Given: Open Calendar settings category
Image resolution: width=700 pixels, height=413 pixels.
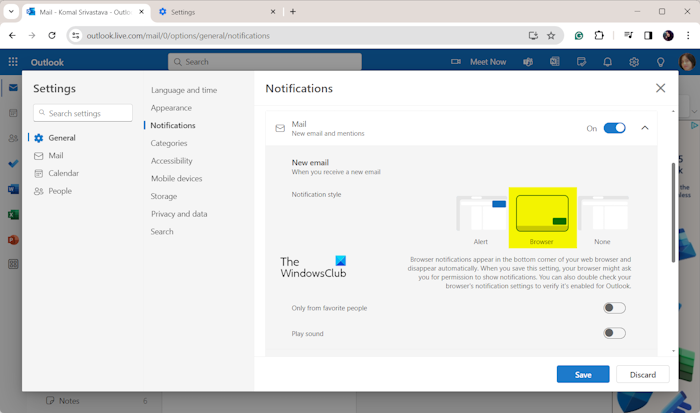Looking at the screenshot, I should (64, 173).
